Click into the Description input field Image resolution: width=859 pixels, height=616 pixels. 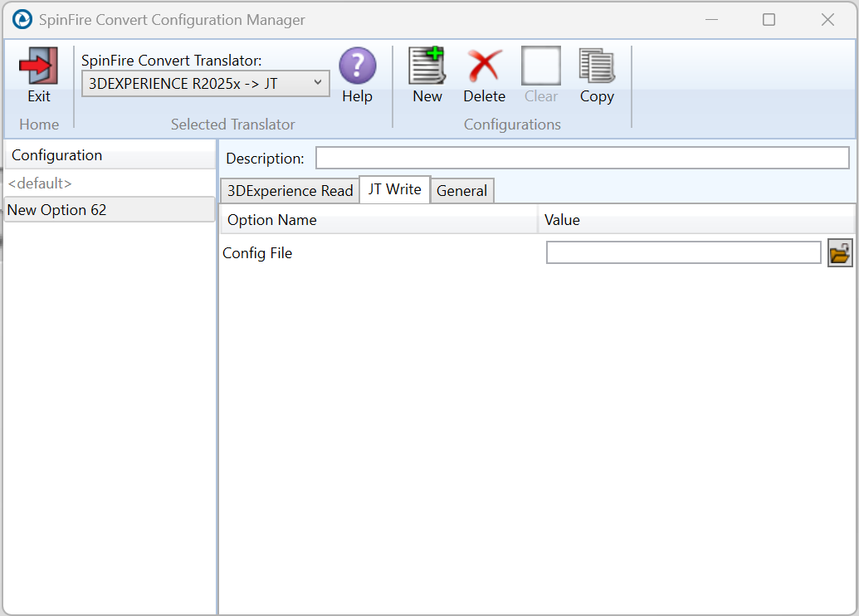(583, 158)
